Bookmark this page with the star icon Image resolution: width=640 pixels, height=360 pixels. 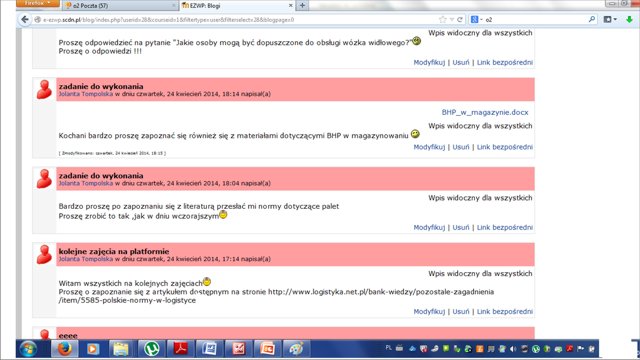click(442, 19)
